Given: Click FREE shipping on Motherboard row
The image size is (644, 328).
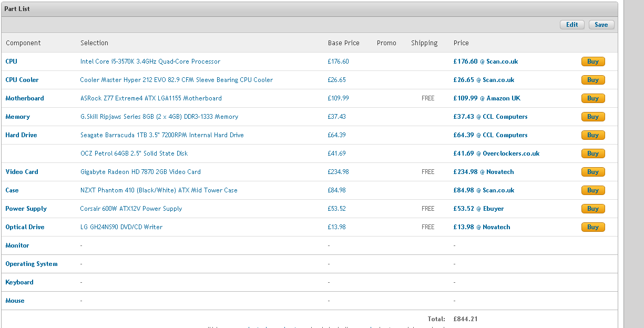Looking at the screenshot, I should point(428,98).
